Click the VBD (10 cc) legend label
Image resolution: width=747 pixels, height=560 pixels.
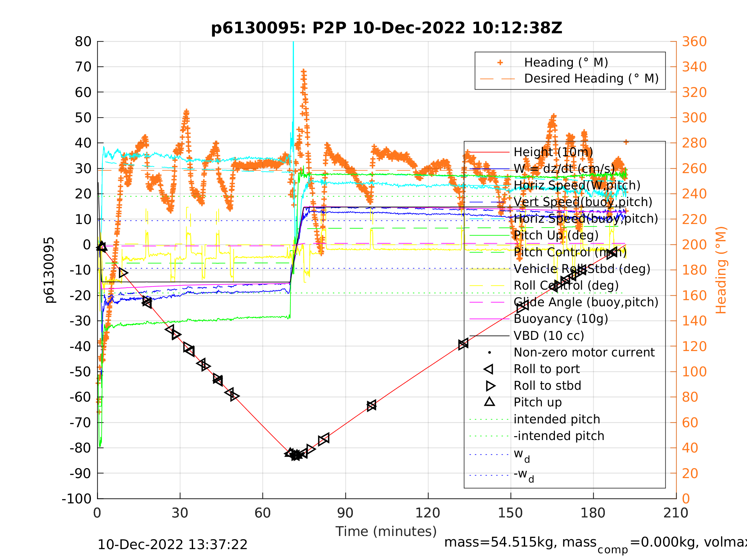coord(549,336)
